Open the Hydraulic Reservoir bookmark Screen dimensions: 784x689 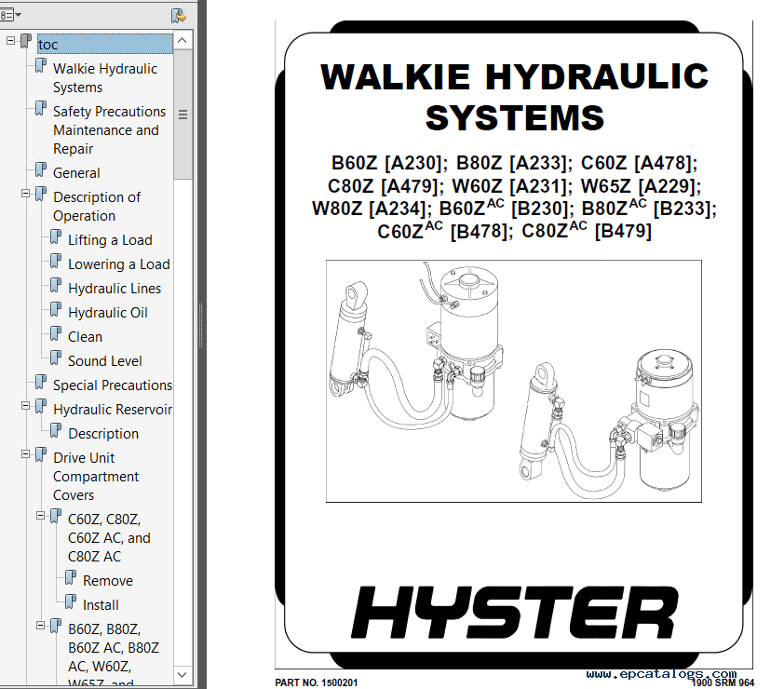point(113,410)
